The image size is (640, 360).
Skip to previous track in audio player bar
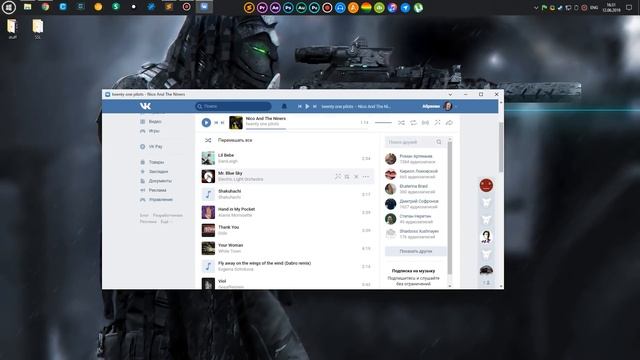pos(216,122)
